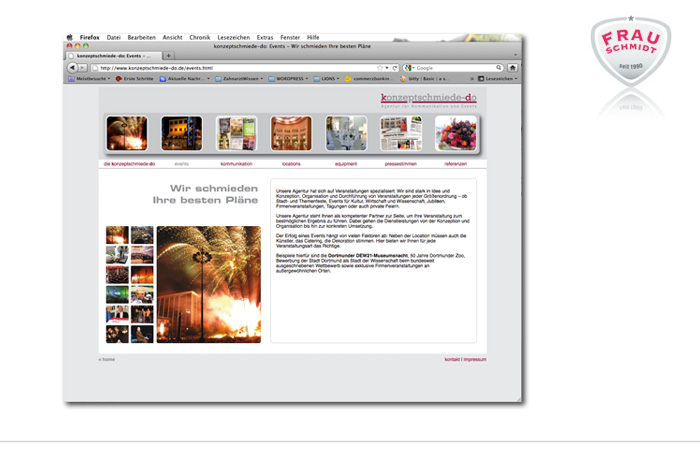This screenshot has width=700, height=450.
Task: Open the ZahnarztWissen bookmark folder
Action: click(x=239, y=79)
